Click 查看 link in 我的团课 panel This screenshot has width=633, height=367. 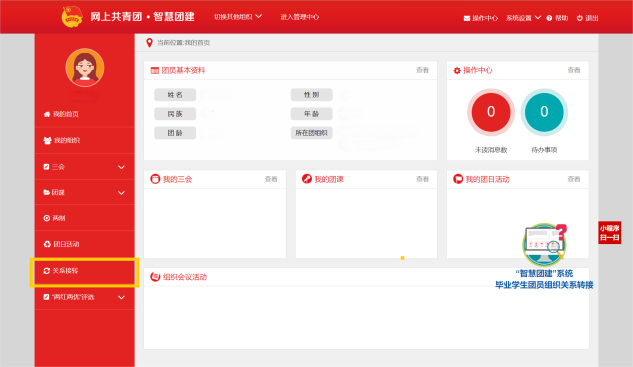(422, 179)
